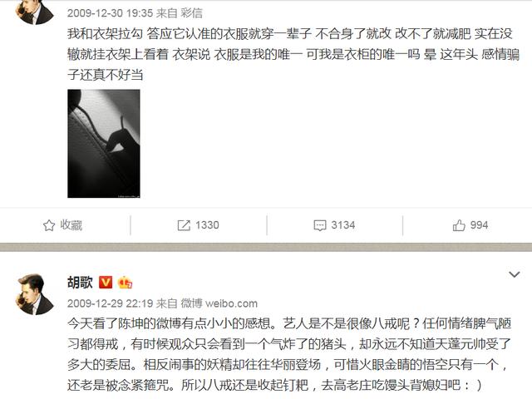Open the 3134 comments count

point(343,225)
